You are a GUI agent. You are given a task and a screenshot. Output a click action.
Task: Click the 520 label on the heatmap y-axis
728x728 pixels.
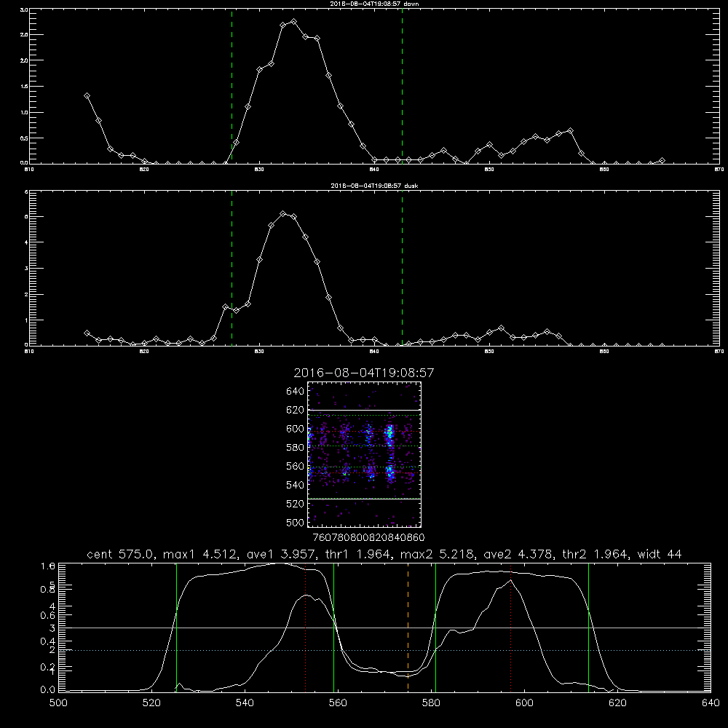[296, 504]
